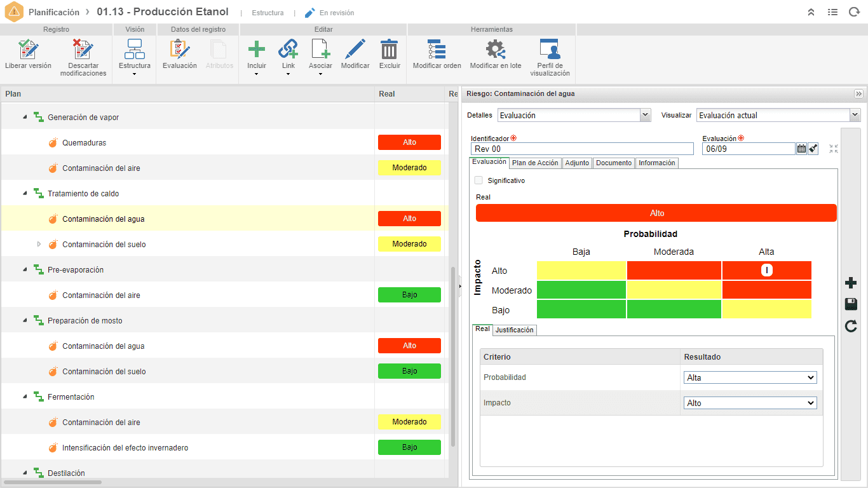Click the Asociar document icon
This screenshot has height=488, width=868.
[x=320, y=49]
